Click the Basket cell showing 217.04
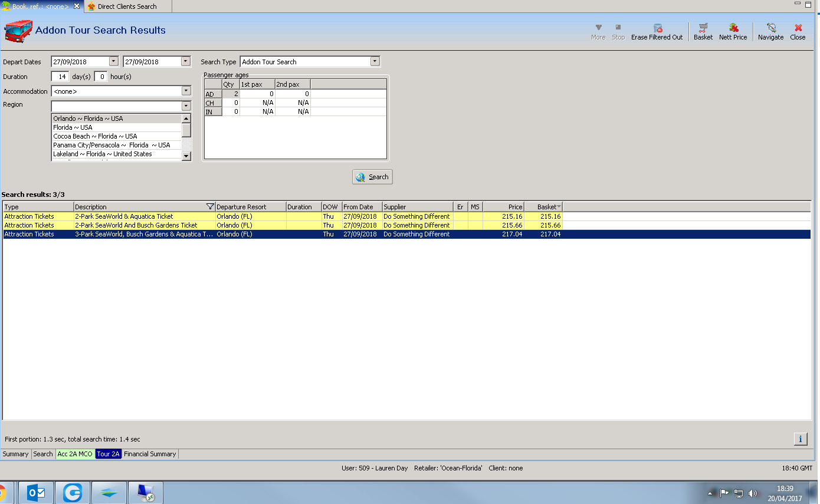The image size is (820, 504). [543, 234]
